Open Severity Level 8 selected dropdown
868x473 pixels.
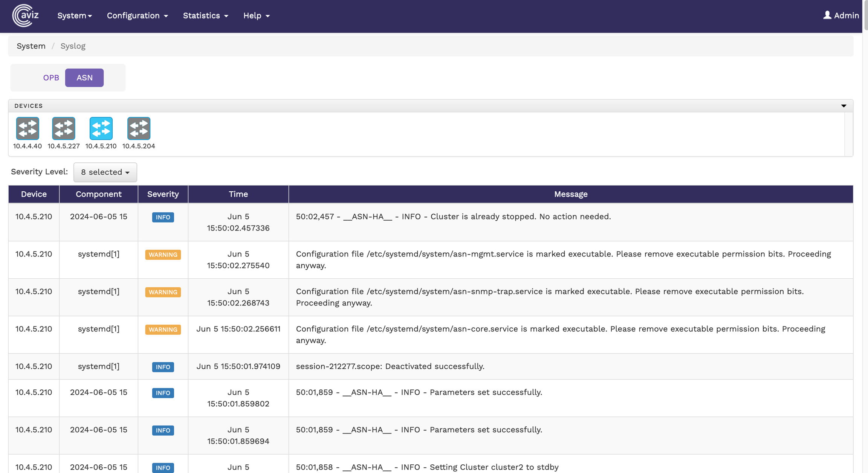pyautogui.click(x=105, y=172)
